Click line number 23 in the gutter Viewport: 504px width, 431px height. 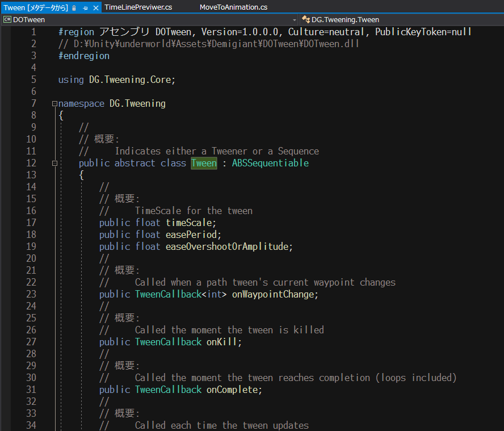(31, 294)
